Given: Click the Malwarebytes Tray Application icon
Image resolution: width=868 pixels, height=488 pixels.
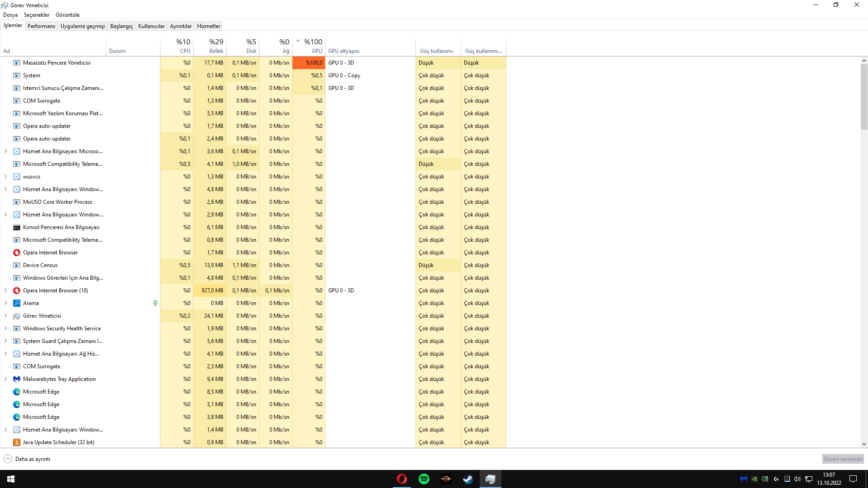Looking at the screenshot, I should tap(17, 379).
